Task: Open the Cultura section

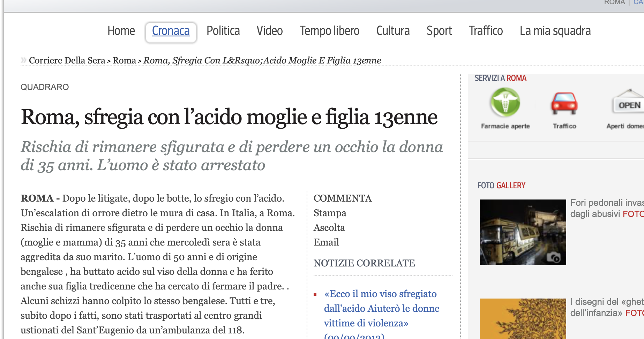Action: pos(393,31)
